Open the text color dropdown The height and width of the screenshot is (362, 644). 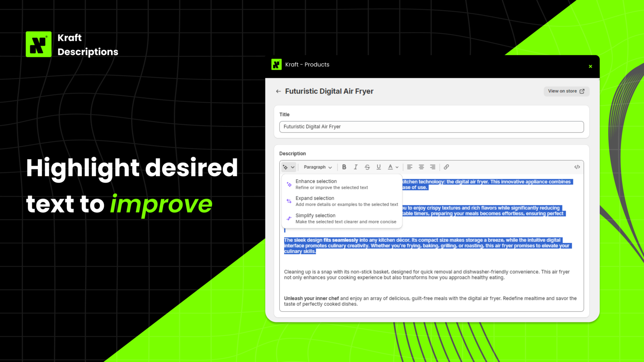(398, 167)
